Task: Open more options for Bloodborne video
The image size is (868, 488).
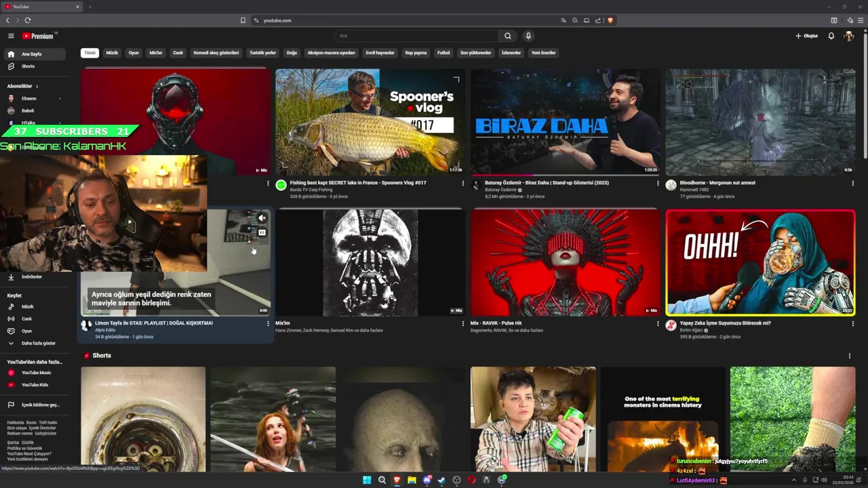Action: pos(853,183)
